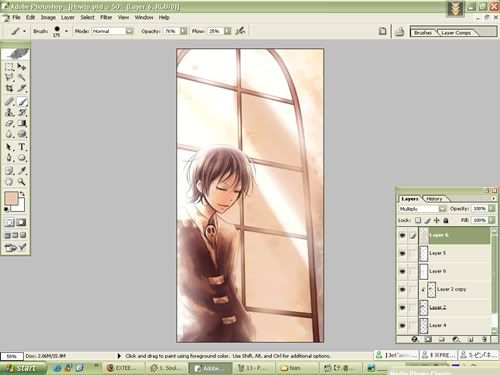Select the Gradient tool
The image size is (500, 375).
coord(22,123)
